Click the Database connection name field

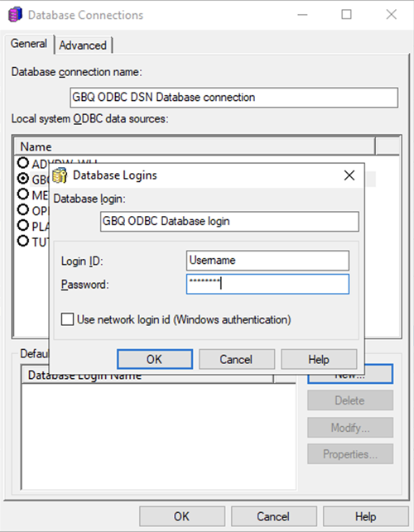234,98
